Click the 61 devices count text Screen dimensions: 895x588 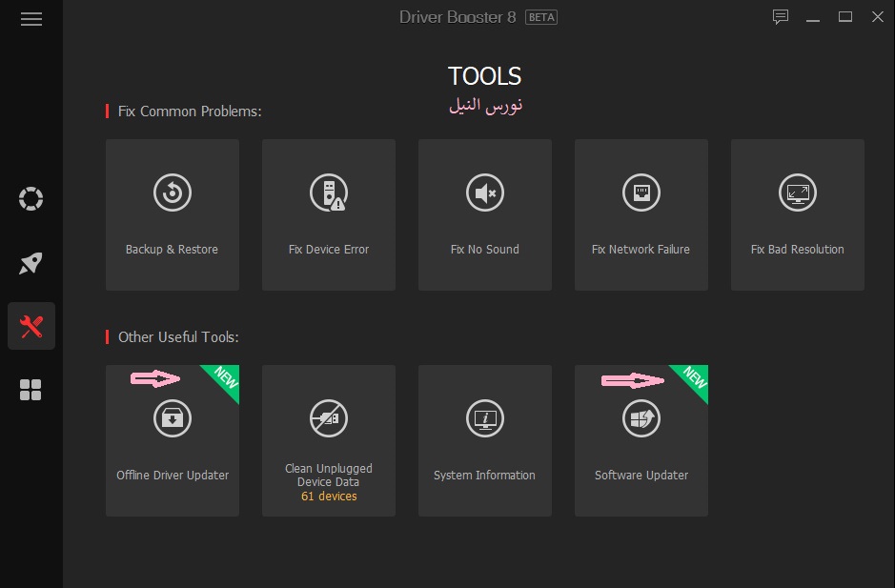pos(329,497)
